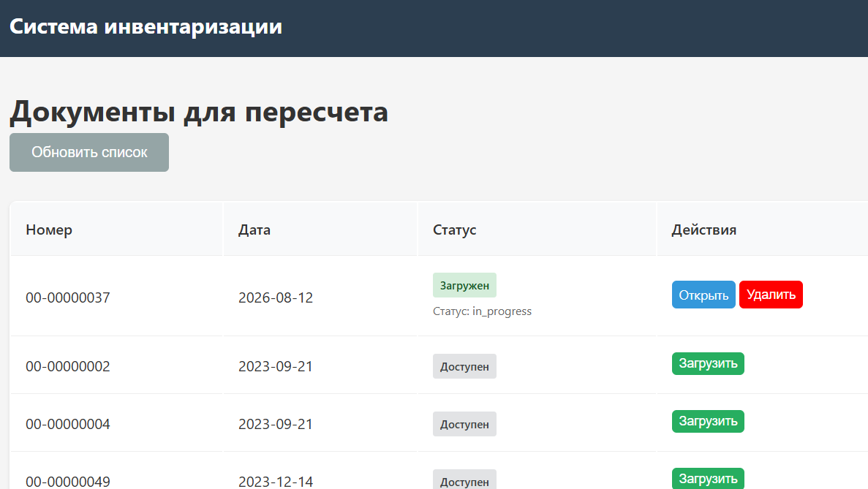Select document number 00-00000037

click(x=68, y=297)
